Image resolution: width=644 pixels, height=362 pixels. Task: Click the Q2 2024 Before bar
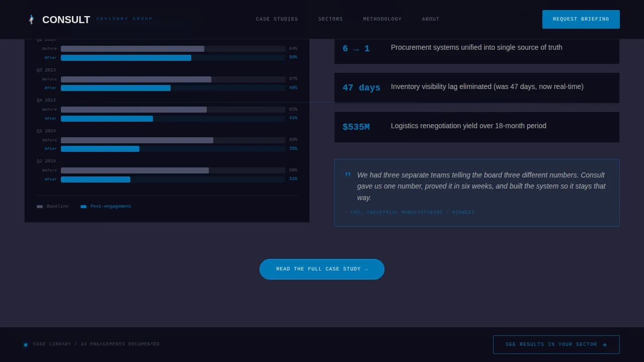click(x=135, y=170)
